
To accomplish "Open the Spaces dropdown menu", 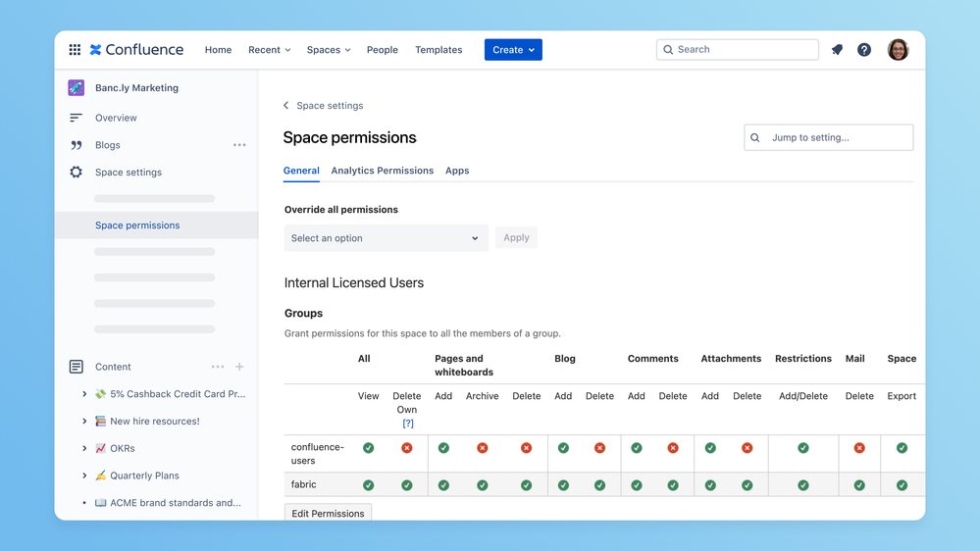I will (329, 49).
